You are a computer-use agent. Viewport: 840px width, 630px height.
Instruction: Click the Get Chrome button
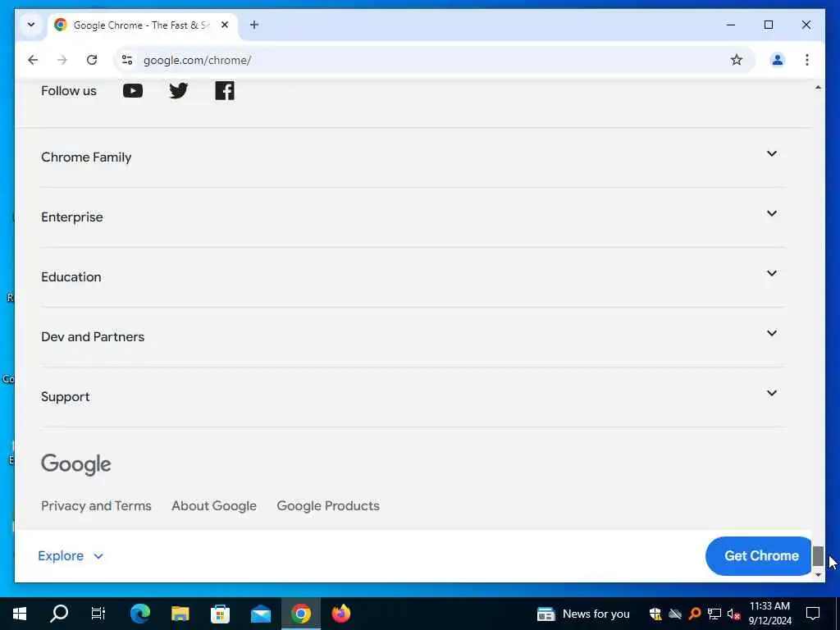(x=760, y=555)
